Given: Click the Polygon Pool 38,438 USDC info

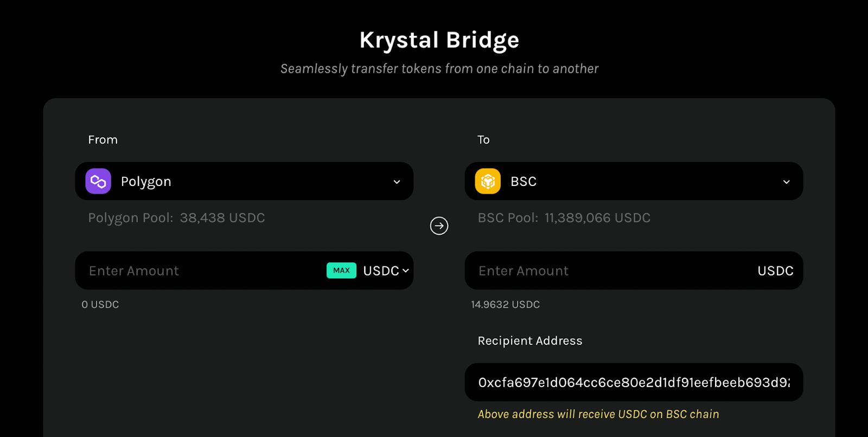Looking at the screenshot, I should pos(176,218).
